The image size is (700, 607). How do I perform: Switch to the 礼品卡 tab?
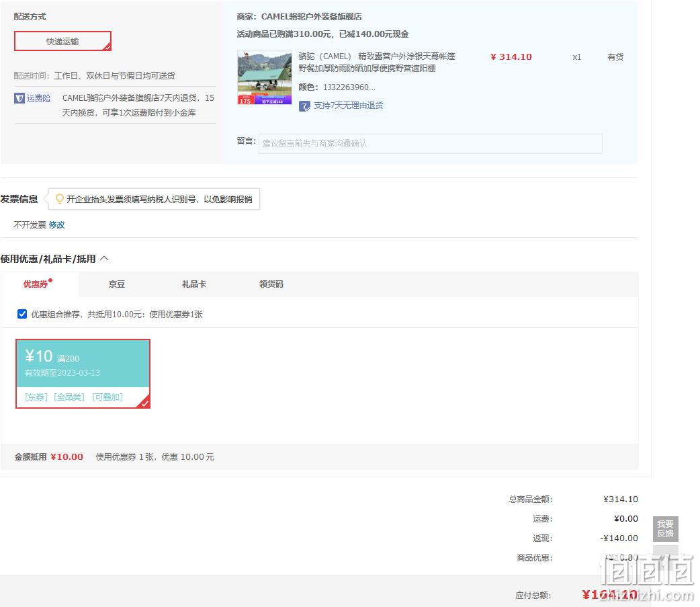(193, 284)
